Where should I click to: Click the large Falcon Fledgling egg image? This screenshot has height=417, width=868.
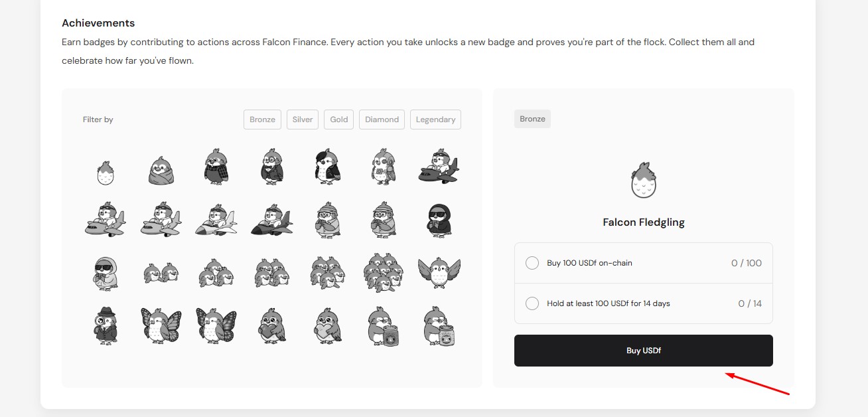click(x=643, y=180)
